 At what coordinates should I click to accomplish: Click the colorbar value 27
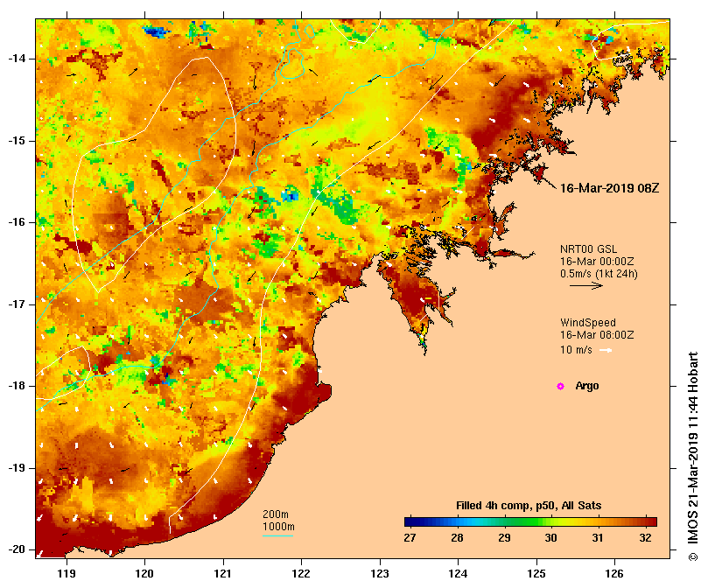click(410, 538)
